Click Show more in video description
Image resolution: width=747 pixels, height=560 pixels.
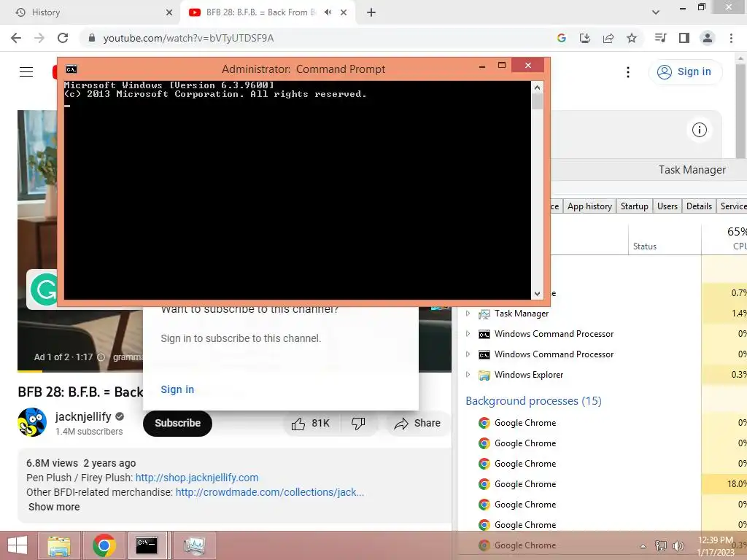(x=54, y=507)
